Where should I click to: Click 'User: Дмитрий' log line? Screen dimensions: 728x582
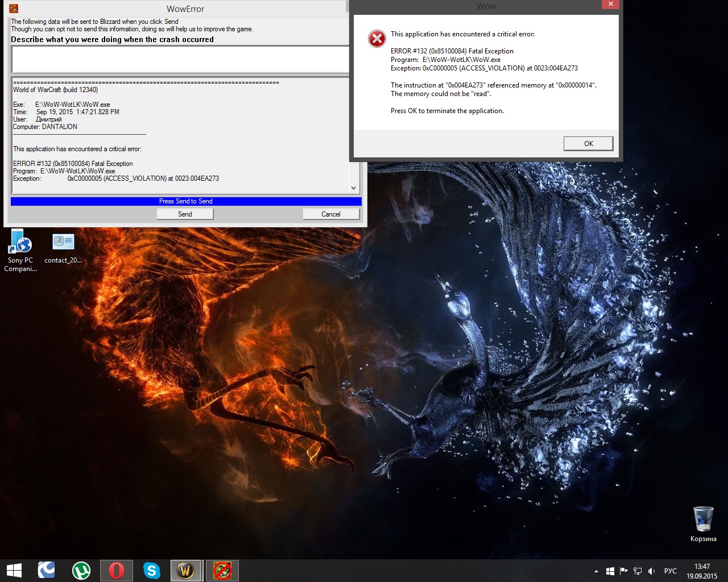[x=38, y=119]
